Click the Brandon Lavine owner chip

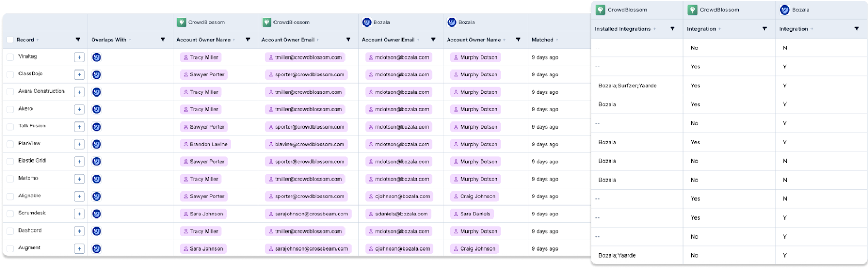tap(206, 144)
